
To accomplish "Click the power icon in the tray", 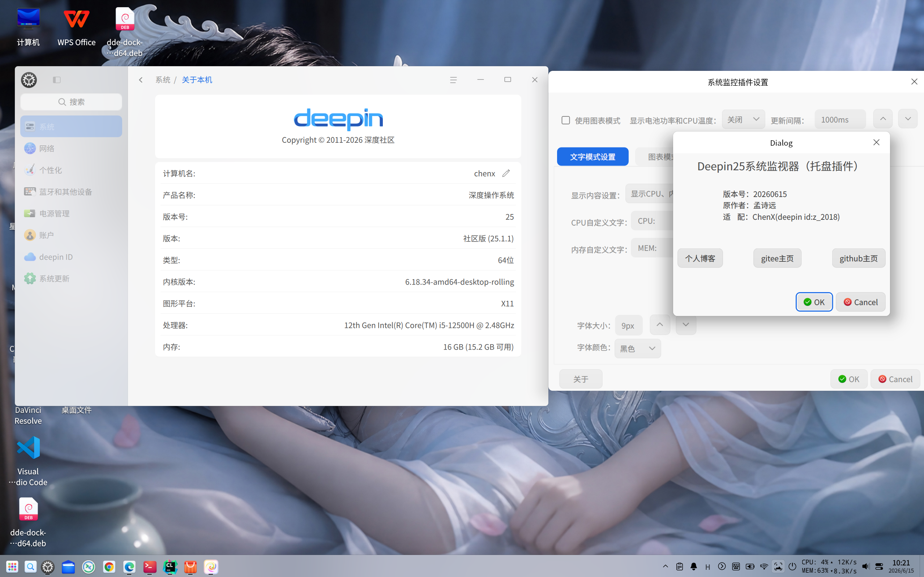I will coord(792,566).
